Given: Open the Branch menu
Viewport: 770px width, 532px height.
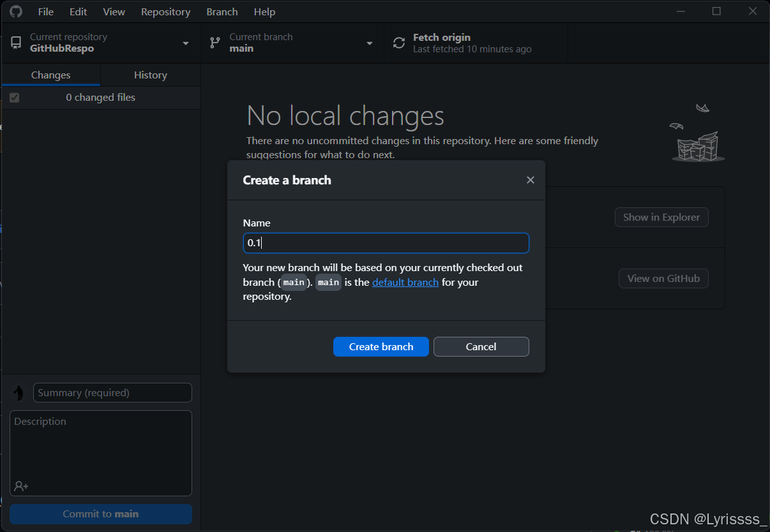Looking at the screenshot, I should pos(222,11).
